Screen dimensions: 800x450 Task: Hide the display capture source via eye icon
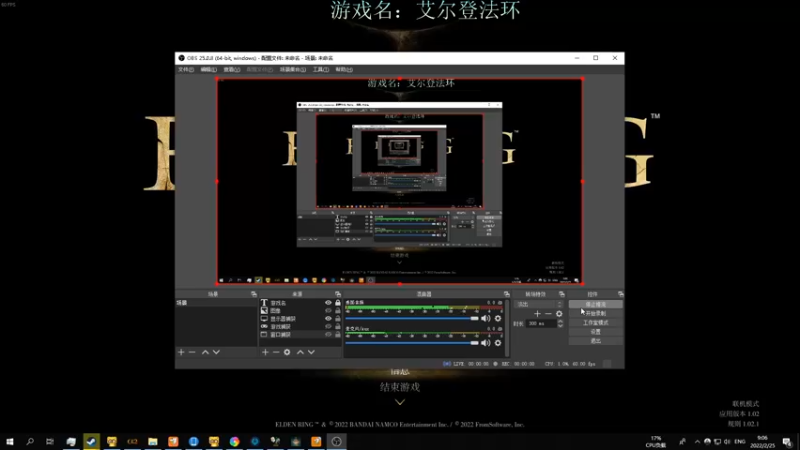(328, 318)
